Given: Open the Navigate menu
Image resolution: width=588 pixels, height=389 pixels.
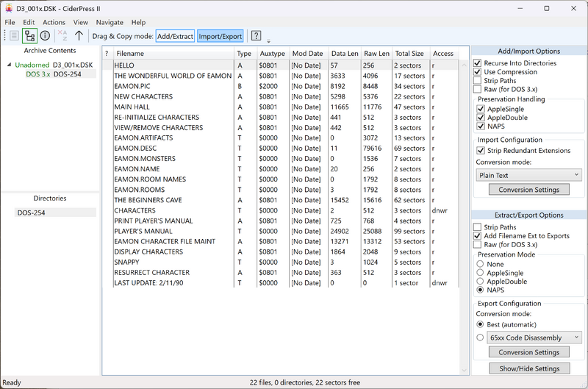Looking at the screenshot, I should 110,22.
